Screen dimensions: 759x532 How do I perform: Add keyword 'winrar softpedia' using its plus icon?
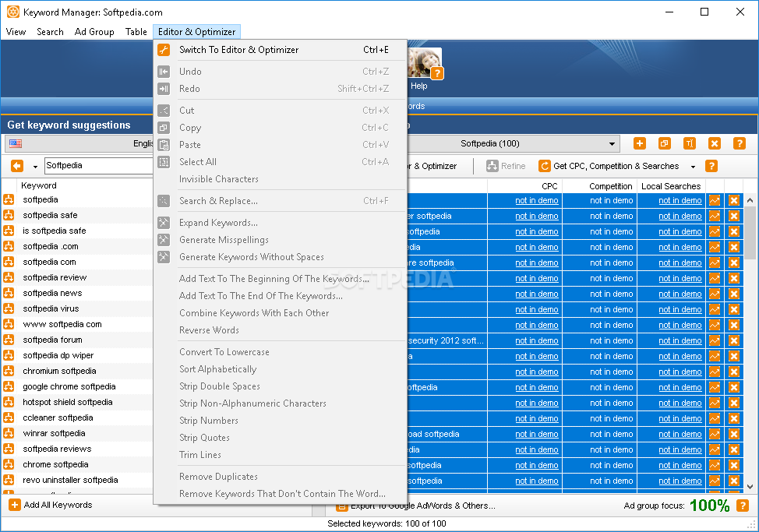[9, 433]
